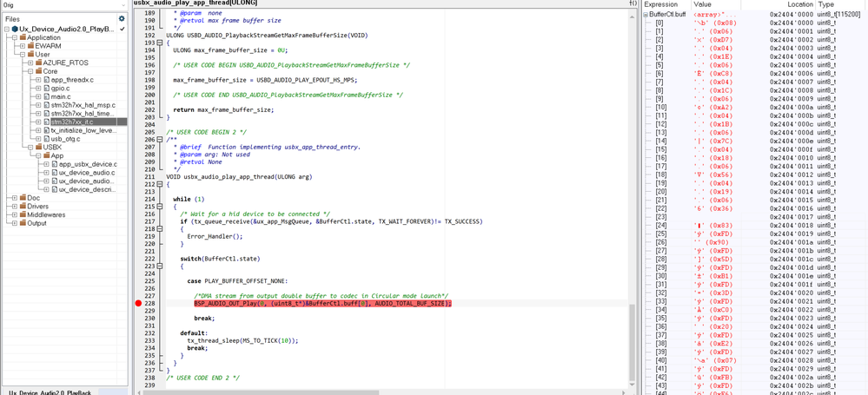Viewport: 868px width, 395px height.
Task: Select watch row [0] with value 0x08
Action: coord(755,23)
